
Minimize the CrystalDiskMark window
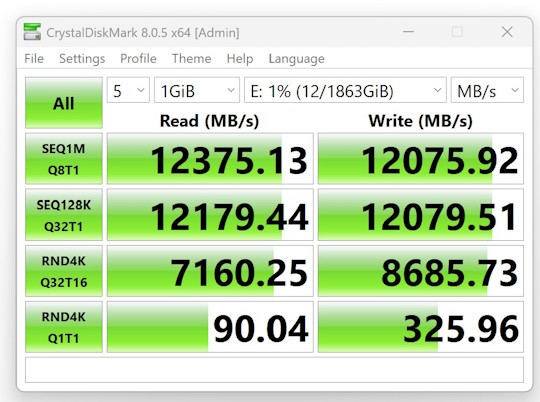[x=408, y=32]
